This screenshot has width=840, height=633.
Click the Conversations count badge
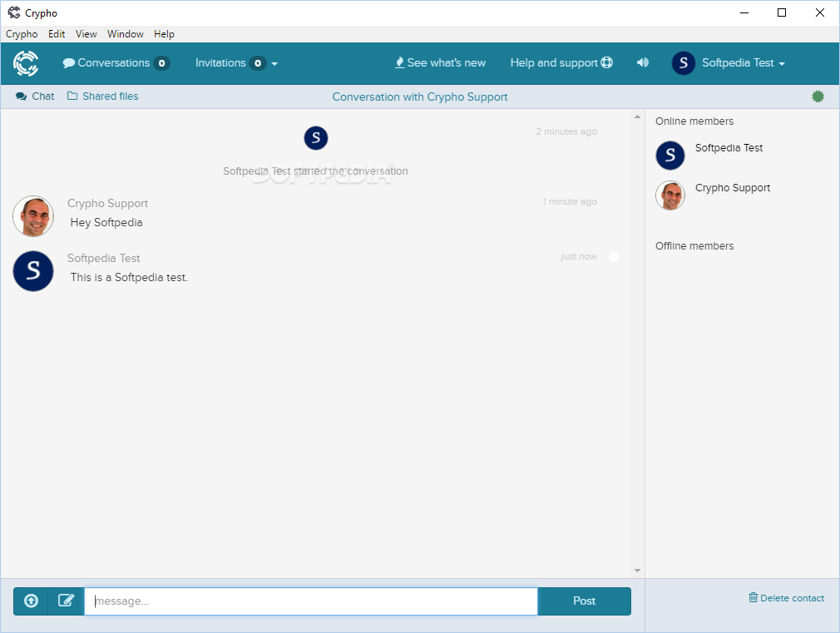point(162,63)
